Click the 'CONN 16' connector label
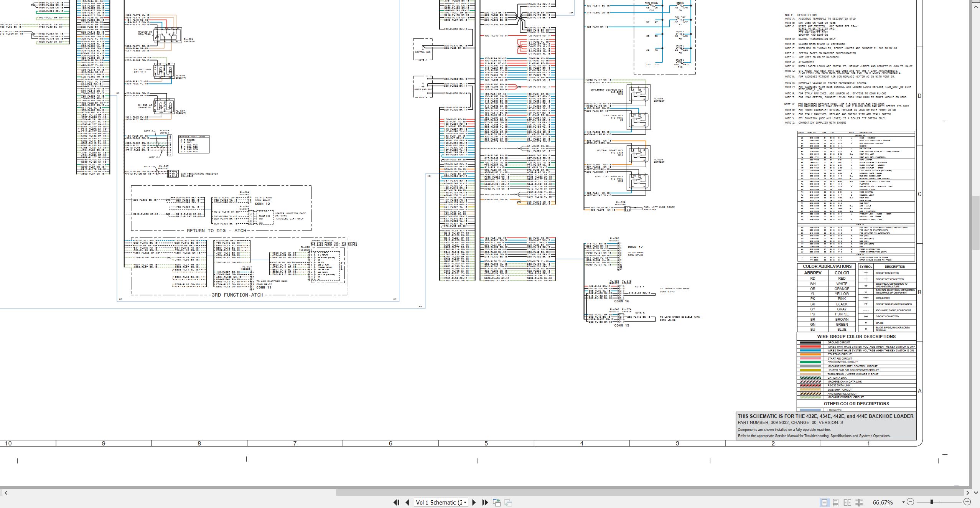Screen dimensions: 980x508 (x=621, y=301)
